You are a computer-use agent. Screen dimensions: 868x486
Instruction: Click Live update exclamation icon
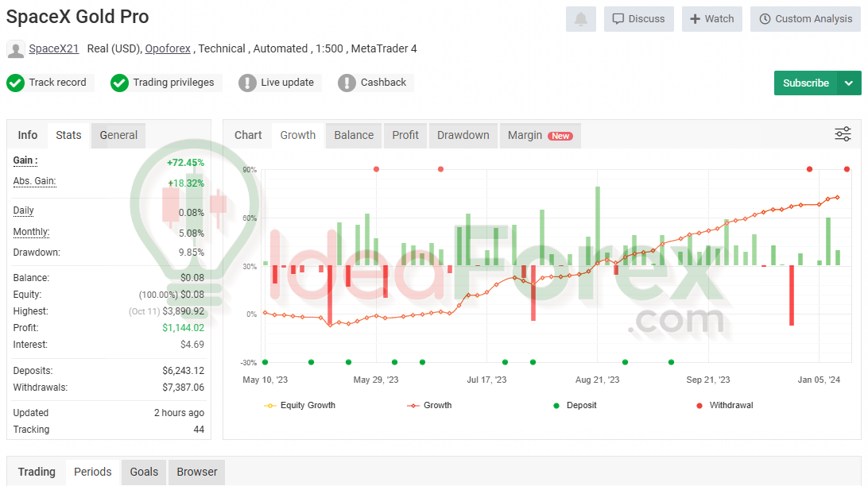[247, 83]
